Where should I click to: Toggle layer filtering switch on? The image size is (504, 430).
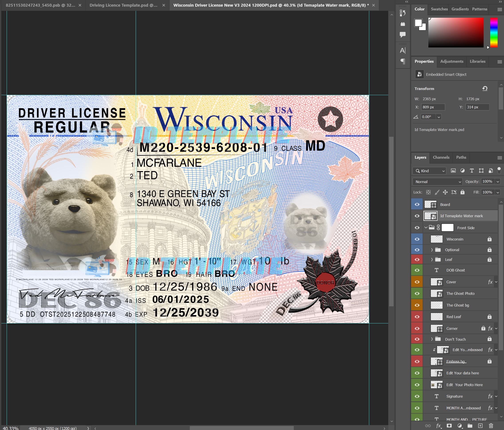pos(499,170)
